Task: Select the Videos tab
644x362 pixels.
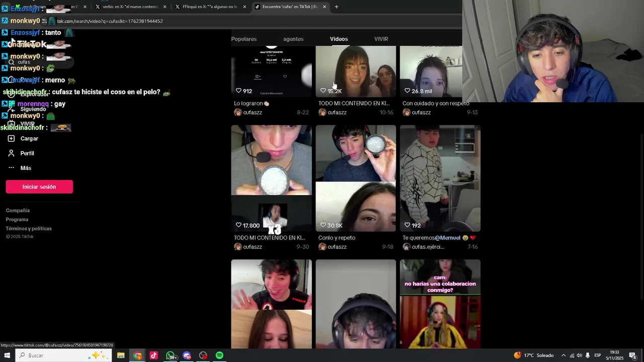Action: pyautogui.click(x=339, y=39)
